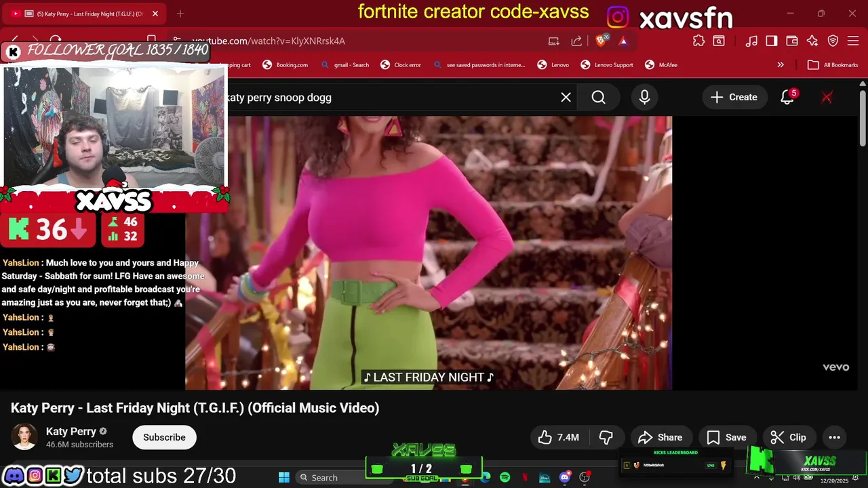Click Katy Perry channel avatar
The height and width of the screenshot is (488, 868).
coord(25,437)
